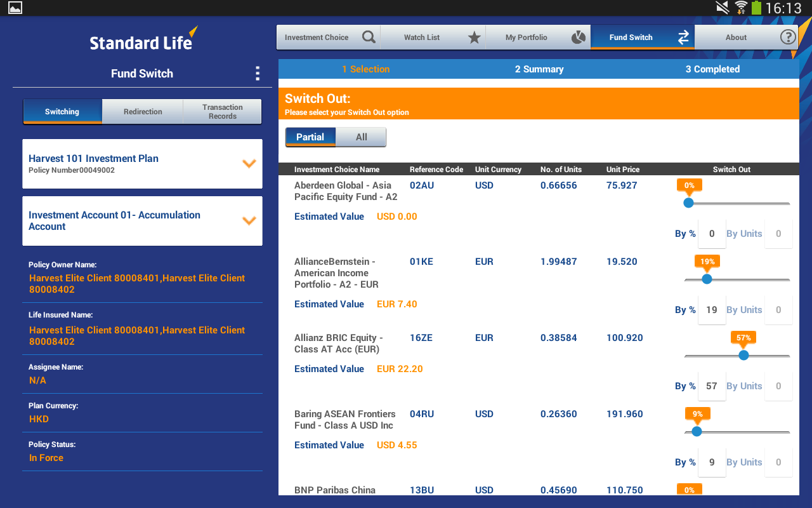Edit By % field showing 57 for Allianz BRIC
The image size is (812, 508).
[x=712, y=386]
